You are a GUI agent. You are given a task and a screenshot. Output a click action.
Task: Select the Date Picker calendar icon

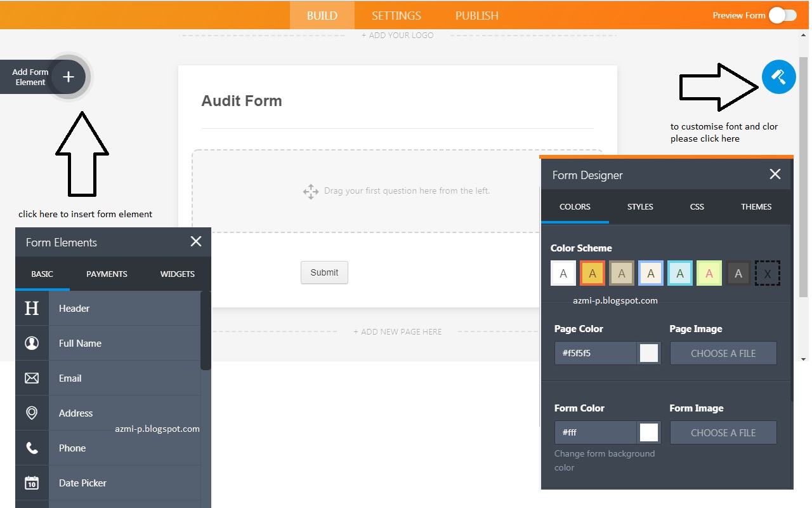pyautogui.click(x=32, y=483)
